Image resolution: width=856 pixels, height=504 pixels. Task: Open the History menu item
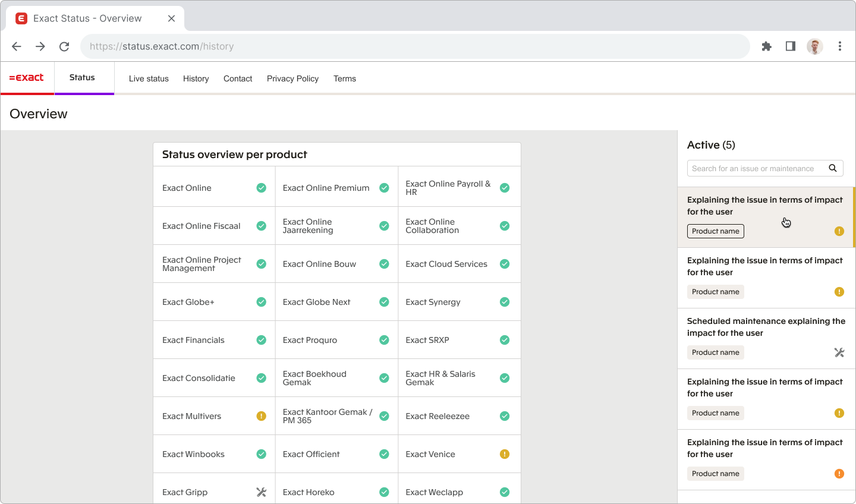[196, 78]
